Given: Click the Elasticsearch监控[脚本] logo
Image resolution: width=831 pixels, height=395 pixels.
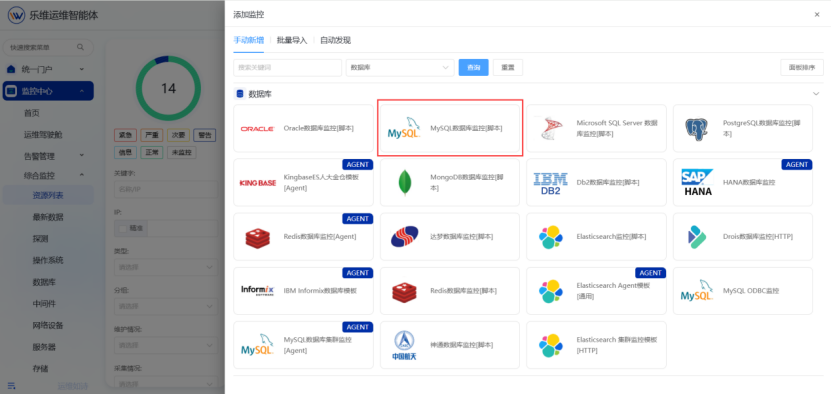Looking at the screenshot, I should 551,237.
